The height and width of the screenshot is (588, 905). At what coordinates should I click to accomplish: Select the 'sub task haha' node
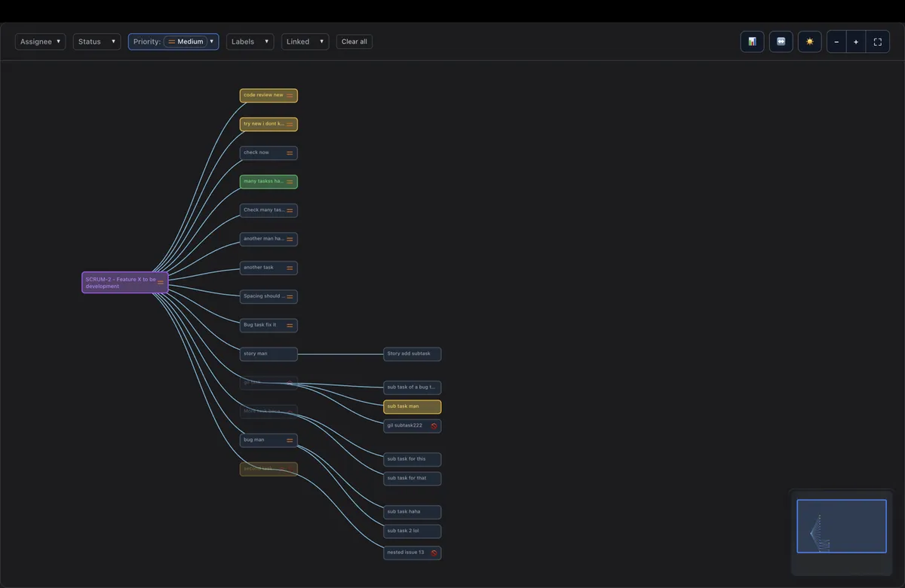[413, 512]
